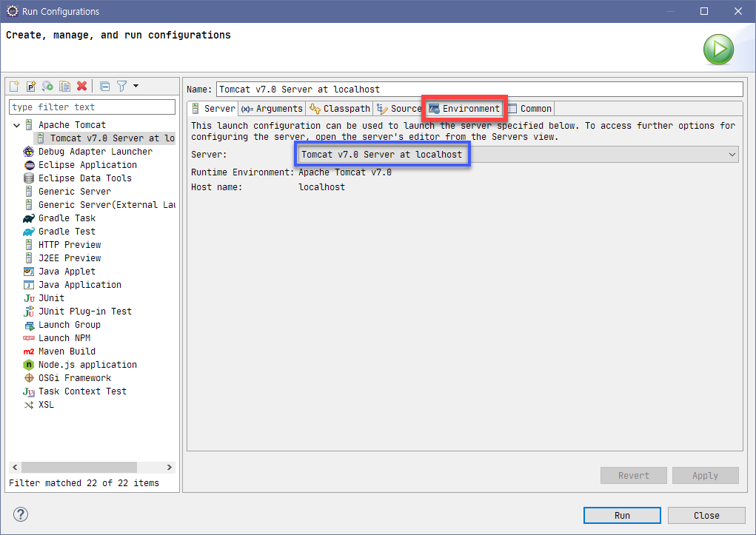756x535 pixels.
Task: Switch to the Source tab
Action: pos(399,109)
